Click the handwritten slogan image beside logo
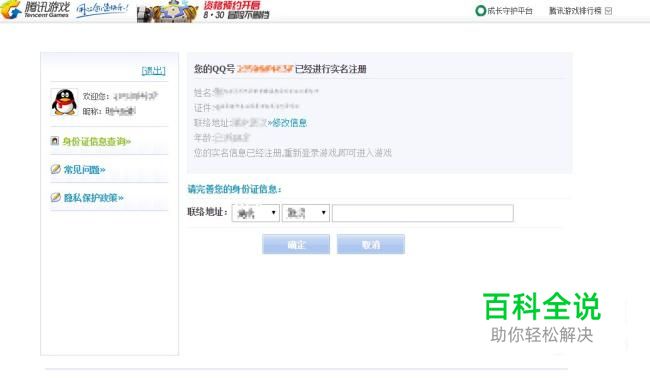 (102, 10)
